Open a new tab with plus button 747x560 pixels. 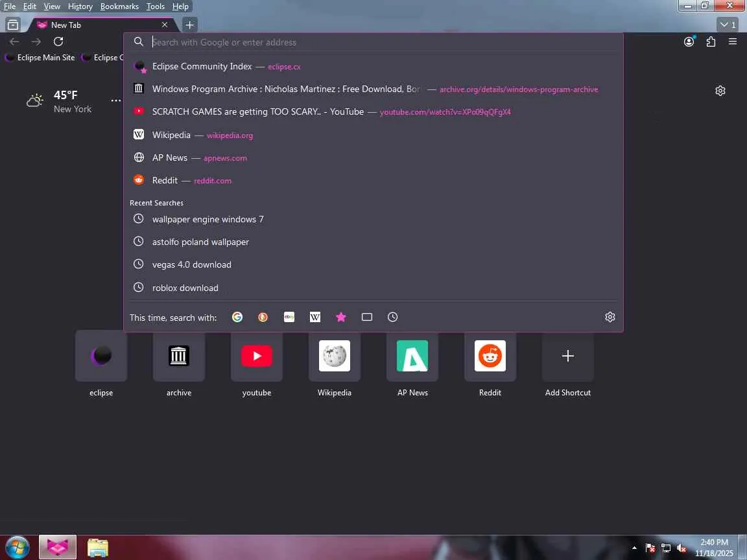[189, 25]
